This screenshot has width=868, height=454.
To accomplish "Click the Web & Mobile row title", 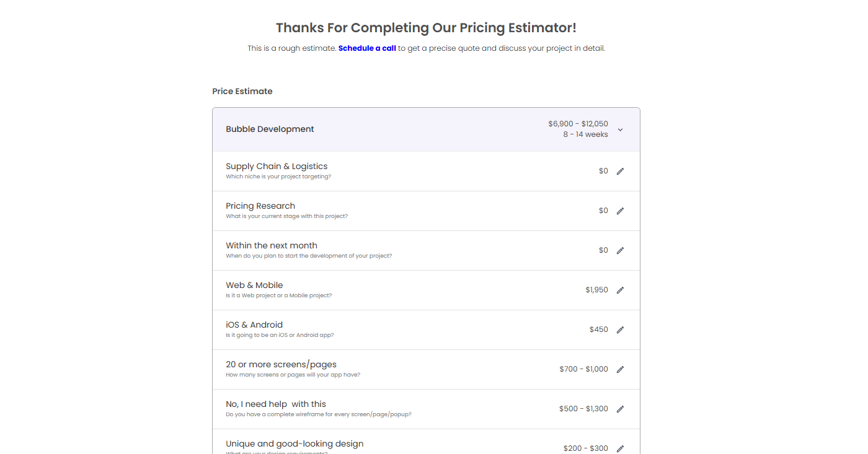I will pyautogui.click(x=254, y=285).
